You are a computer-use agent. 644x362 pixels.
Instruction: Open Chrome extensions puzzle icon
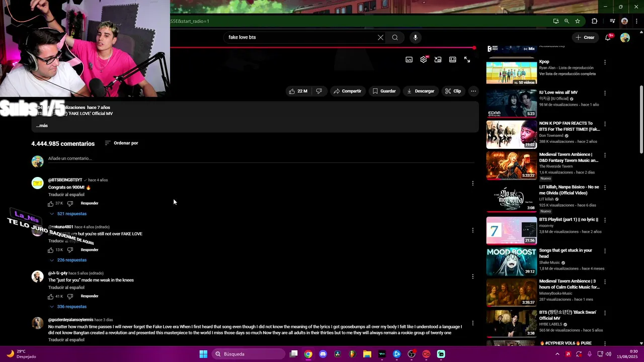click(x=594, y=21)
